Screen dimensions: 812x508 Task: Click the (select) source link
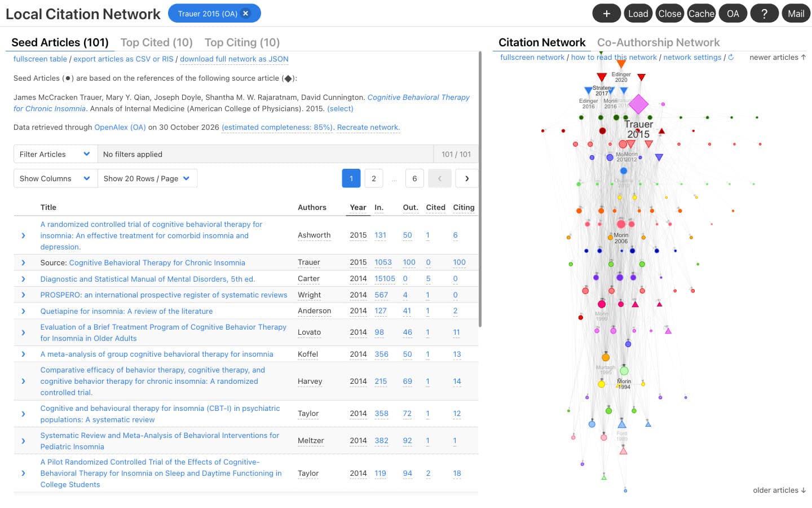point(340,109)
